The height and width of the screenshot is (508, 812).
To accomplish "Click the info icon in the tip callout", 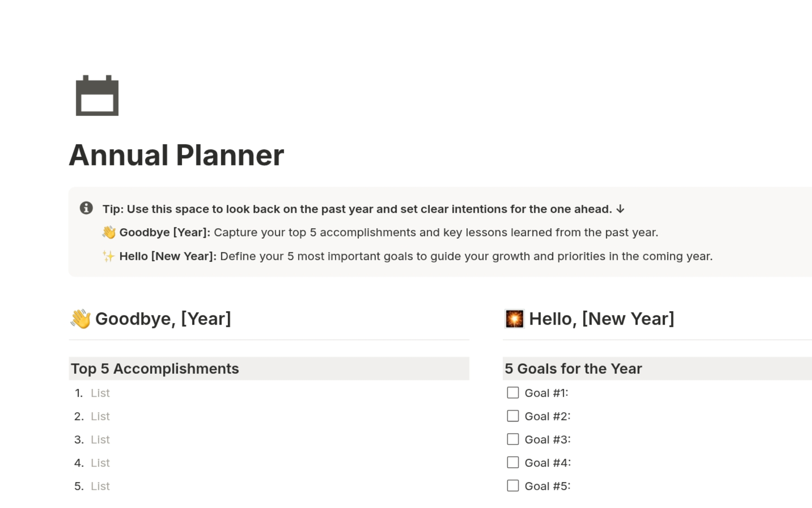I will click(x=85, y=208).
